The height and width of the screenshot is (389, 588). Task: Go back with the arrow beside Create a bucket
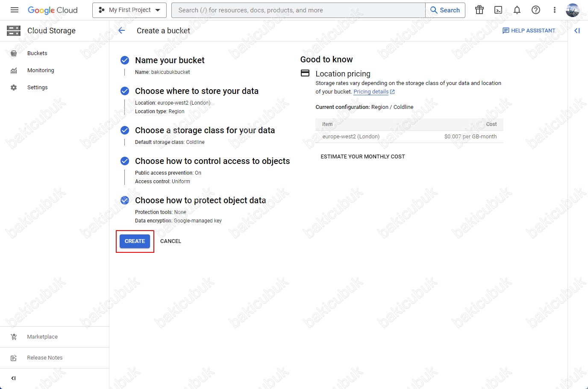point(122,30)
